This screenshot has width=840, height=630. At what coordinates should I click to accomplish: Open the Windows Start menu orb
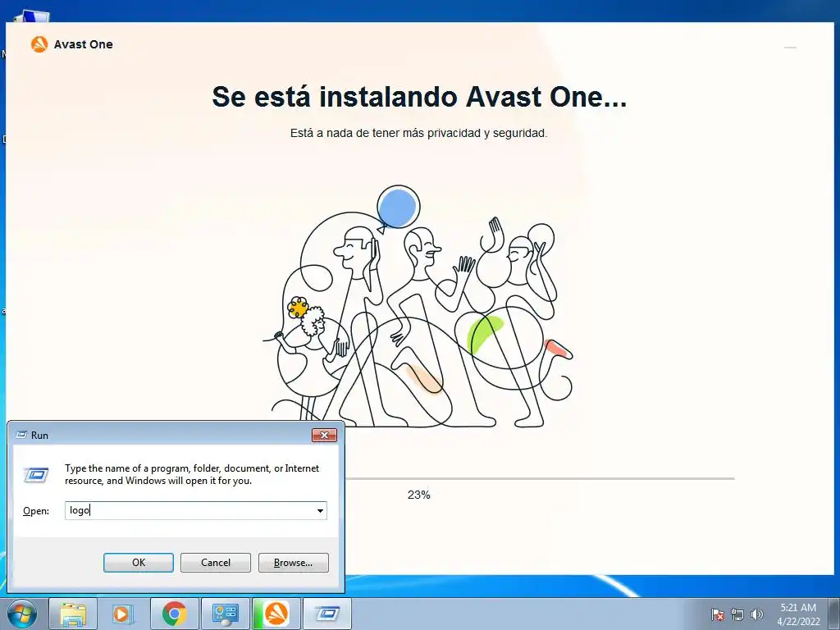22,614
